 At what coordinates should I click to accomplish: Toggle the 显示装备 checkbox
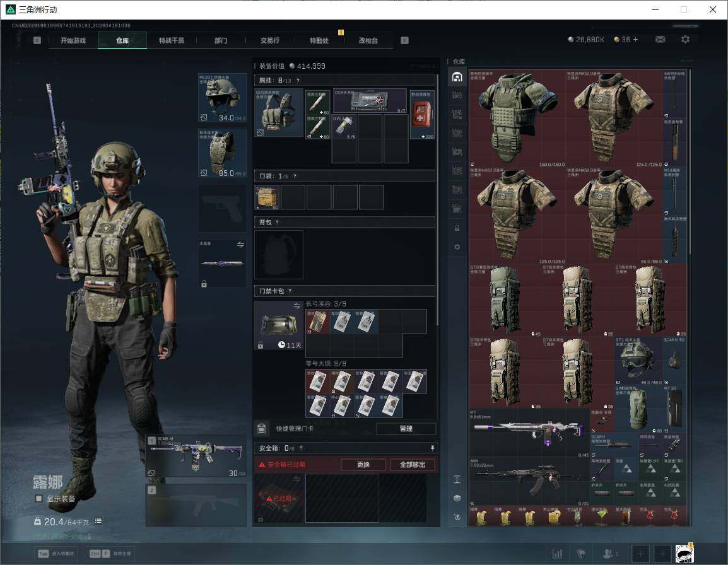pos(39,499)
